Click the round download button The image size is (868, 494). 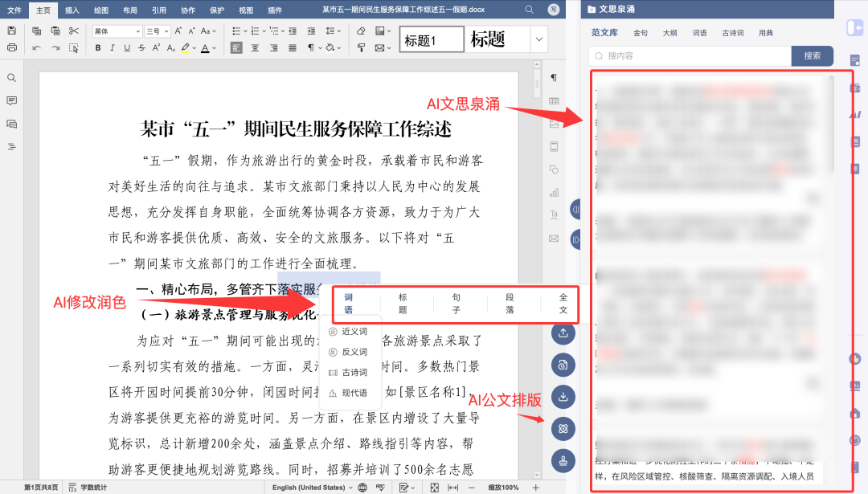point(563,397)
